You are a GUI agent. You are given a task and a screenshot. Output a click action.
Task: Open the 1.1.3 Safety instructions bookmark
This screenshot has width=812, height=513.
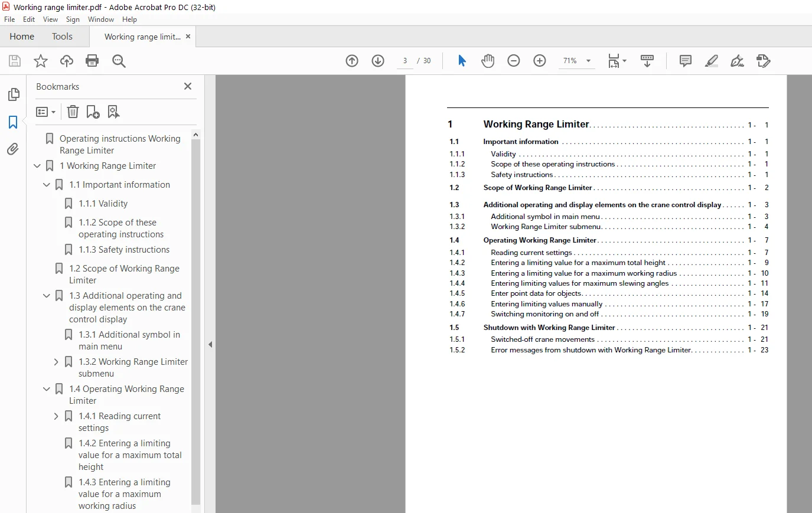coord(124,250)
